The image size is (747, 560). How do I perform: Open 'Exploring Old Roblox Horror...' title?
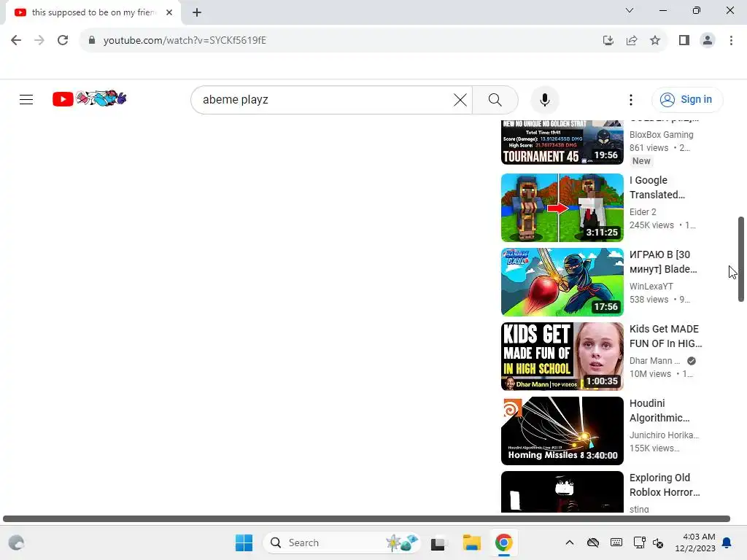click(x=665, y=485)
